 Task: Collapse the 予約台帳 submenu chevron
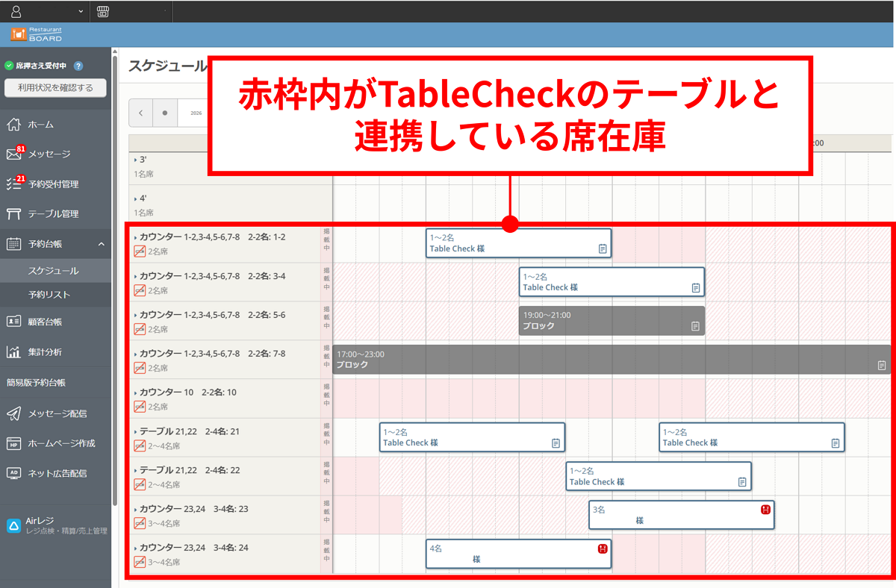(101, 244)
